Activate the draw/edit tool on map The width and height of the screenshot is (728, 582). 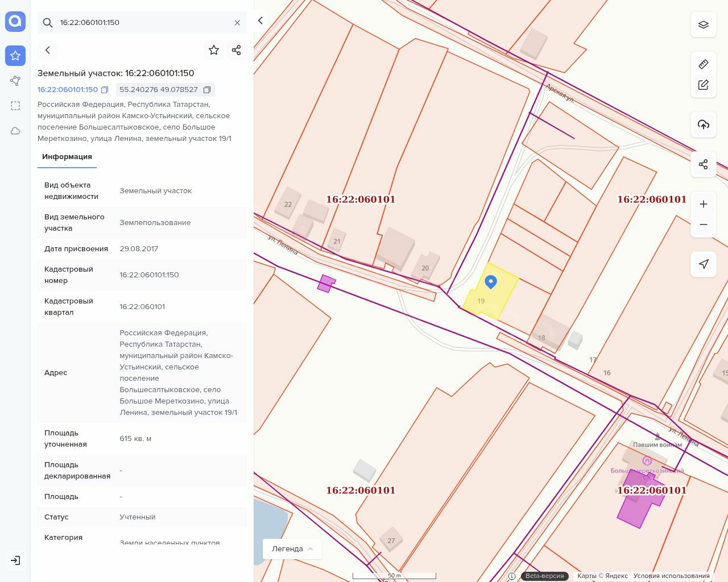click(704, 85)
